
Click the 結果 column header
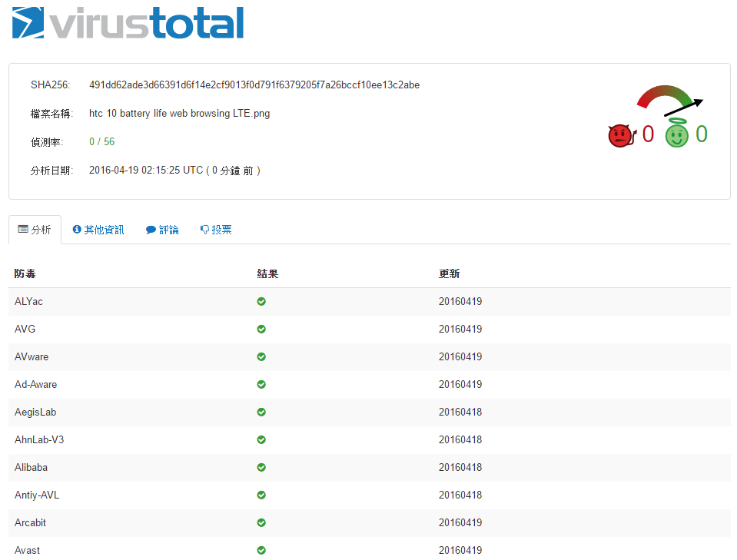267,274
